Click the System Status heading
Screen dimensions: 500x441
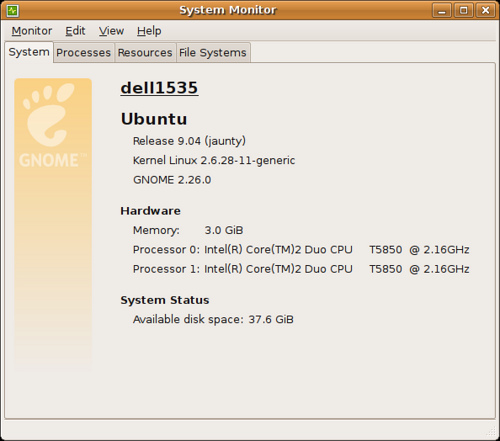[x=165, y=300]
